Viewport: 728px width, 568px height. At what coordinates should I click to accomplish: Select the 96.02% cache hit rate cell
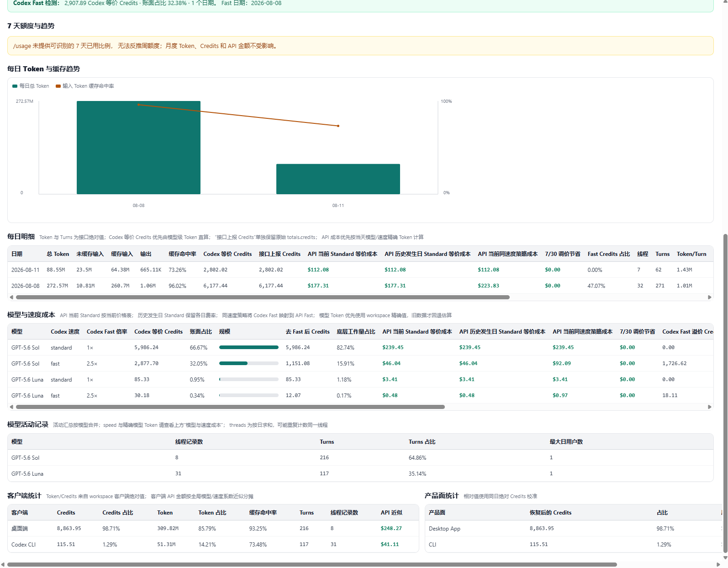178,286
